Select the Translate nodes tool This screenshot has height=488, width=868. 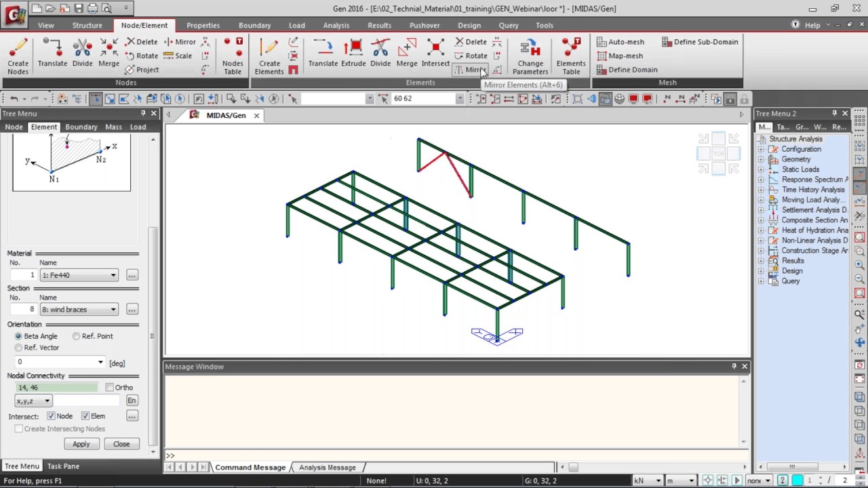(52, 53)
